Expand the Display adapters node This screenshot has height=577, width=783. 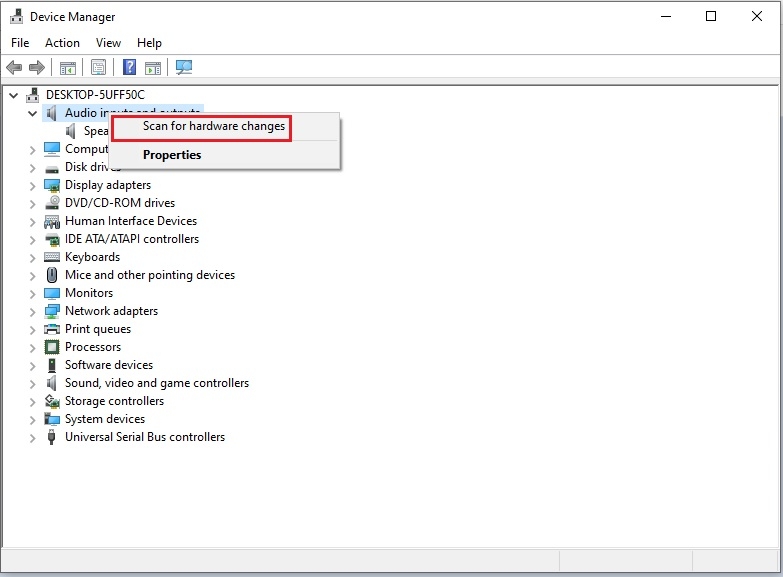pyautogui.click(x=32, y=186)
